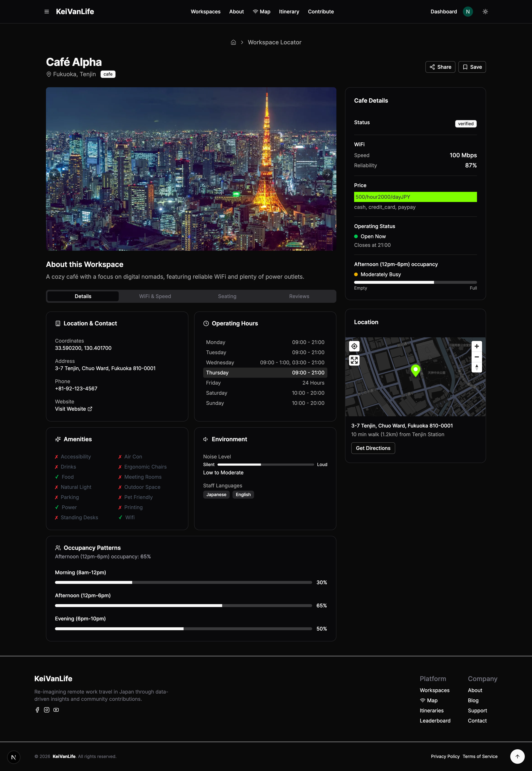Open Itinerary in top navigation

pos(289,12)
